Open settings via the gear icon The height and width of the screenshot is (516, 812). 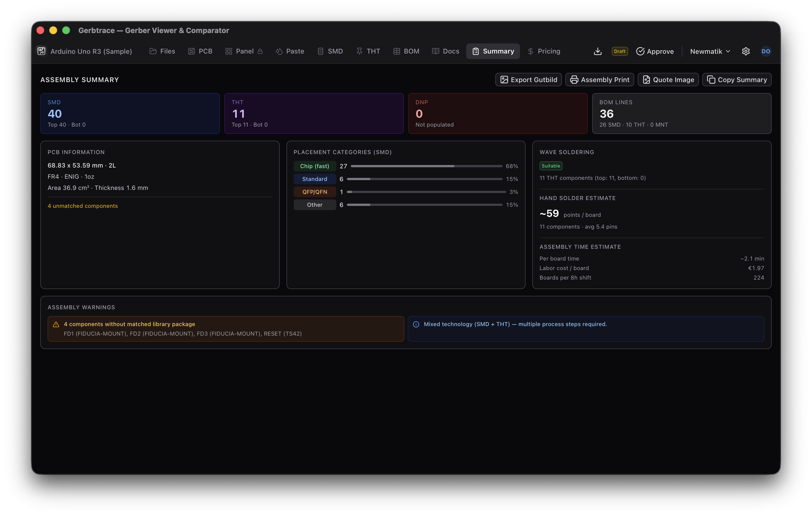coord(746,51)
